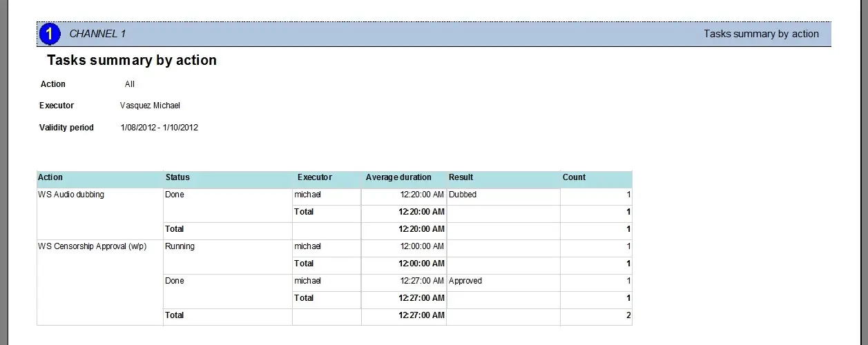Image resolution: width=868 pixels, height=345 pixels.
Task: Click the 'Action' column header in the table
Action: click(50, 177)
